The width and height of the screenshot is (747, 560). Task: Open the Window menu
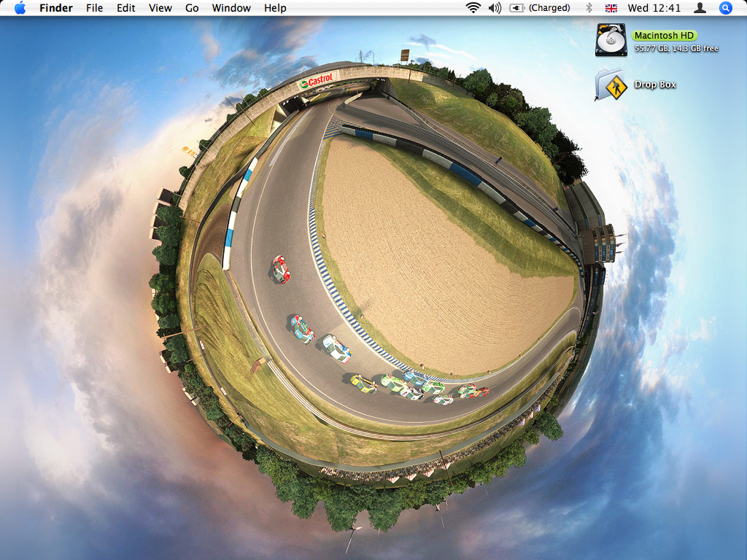coord(231,8)
